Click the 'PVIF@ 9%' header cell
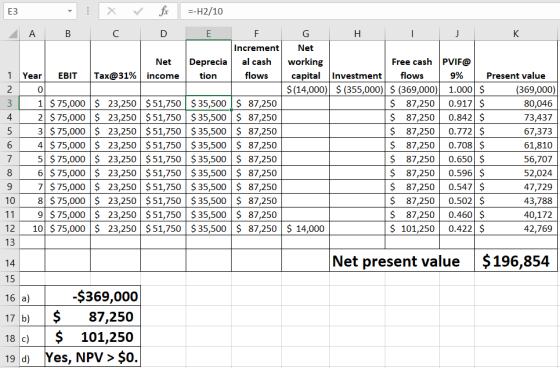Viewport: 560px width, 368px height. [457, 61]
